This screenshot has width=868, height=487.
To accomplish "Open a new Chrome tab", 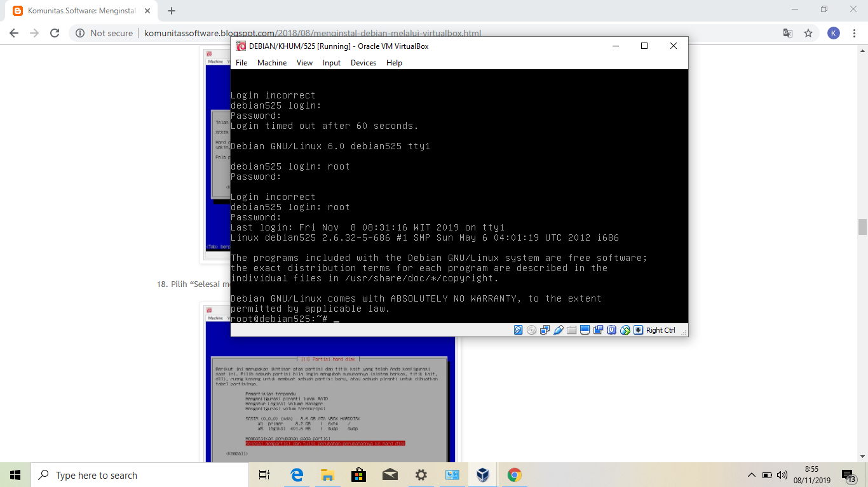I will pyautogui.click(x=172, y=11).
